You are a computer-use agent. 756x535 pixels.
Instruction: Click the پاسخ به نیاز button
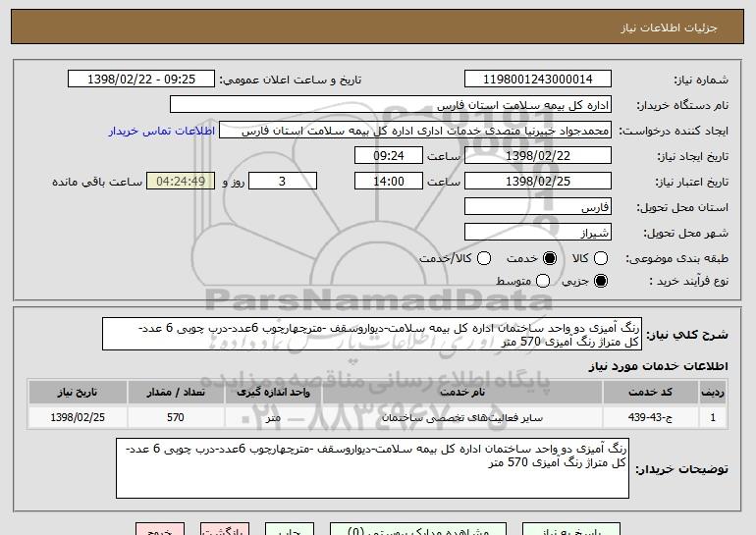571,529
